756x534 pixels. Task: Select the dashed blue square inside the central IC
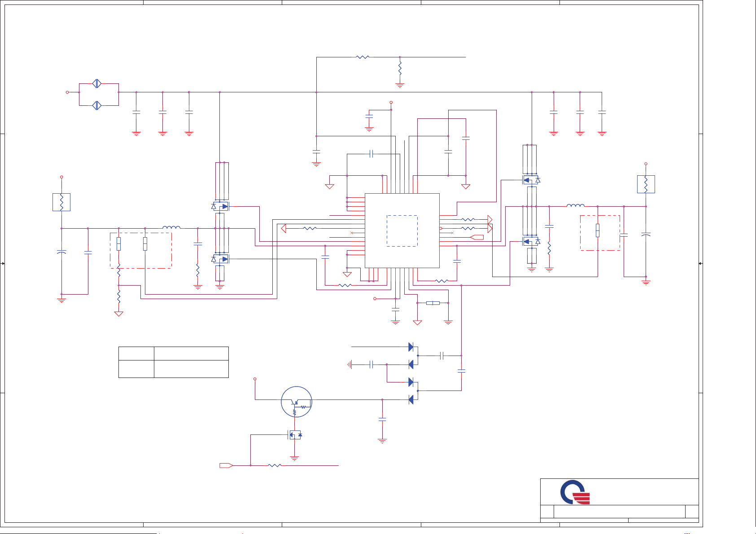point(402,230)
